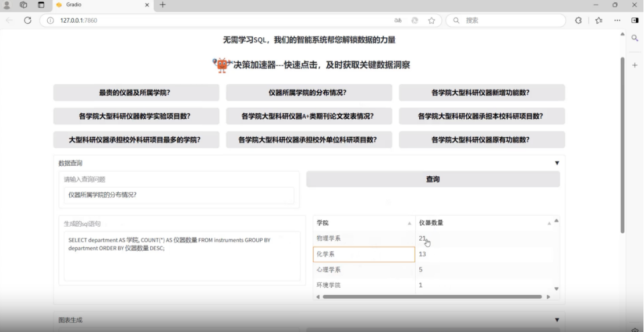Open a new browser tab
This screenshot has width=644, height=332.
[x=162, y=5]
